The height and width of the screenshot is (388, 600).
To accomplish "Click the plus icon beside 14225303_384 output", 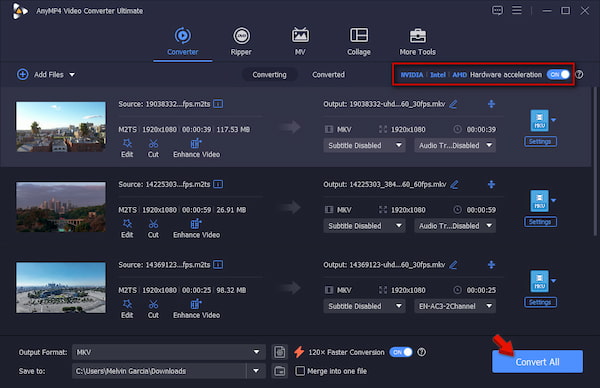I will (x=491, y=184).
